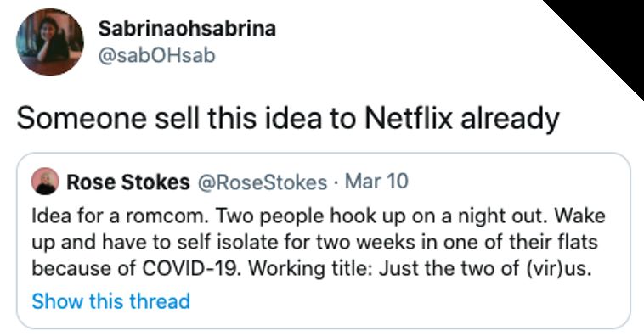The image size is (644, 336).
Task: Open Rose Stokes' small avatar
Action: click(x=45, y=181)
